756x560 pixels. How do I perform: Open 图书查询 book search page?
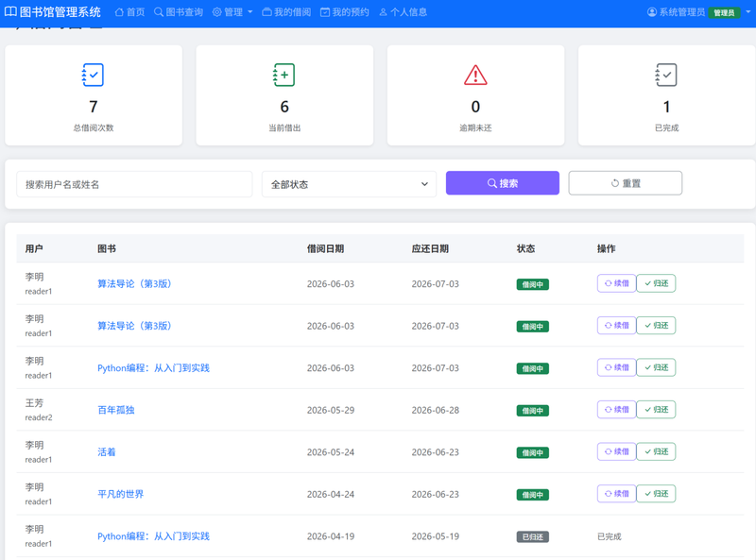click(179, 12)
